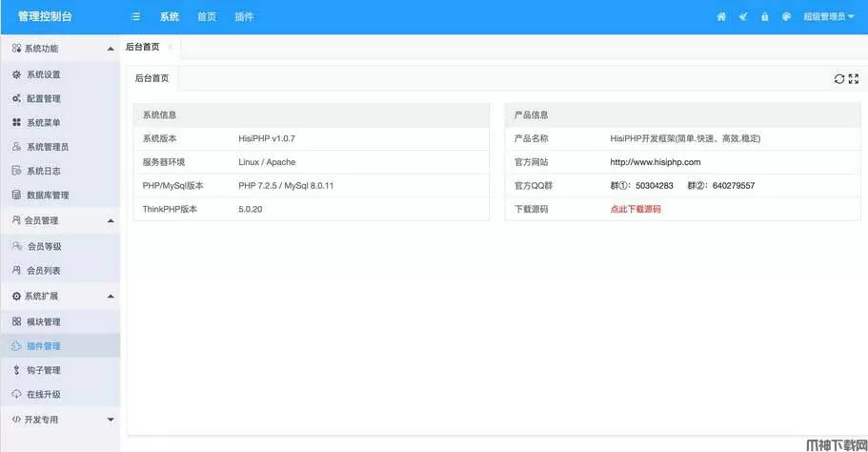Select 插件管理 in the sidebar
The width and height of the screenshot is (868, 452).
click(x=43, y=346)
